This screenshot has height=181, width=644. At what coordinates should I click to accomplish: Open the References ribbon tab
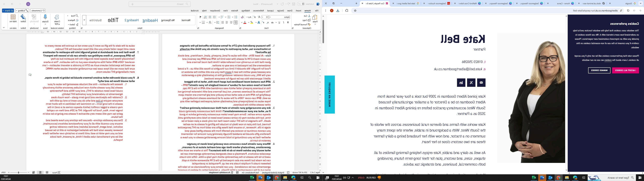point(258,11)
